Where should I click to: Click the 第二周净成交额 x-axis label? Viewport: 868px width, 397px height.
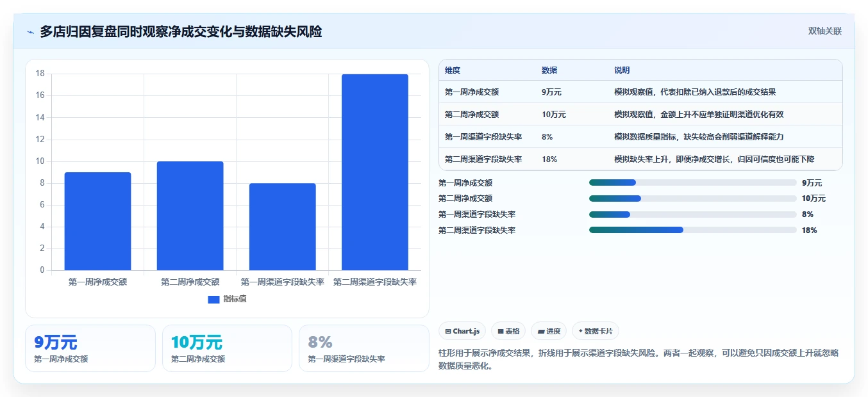pyautogui.click(x=190, y=282)
